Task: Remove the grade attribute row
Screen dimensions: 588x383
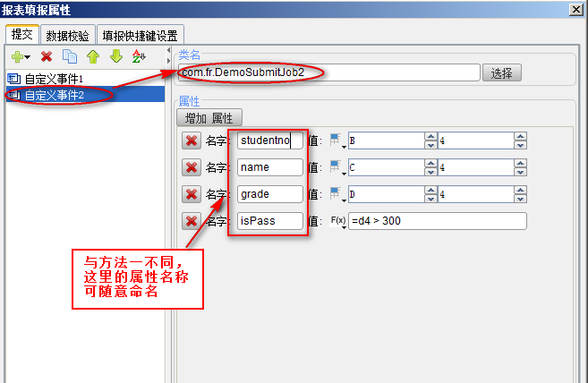Action: click(x=192, y=194)
